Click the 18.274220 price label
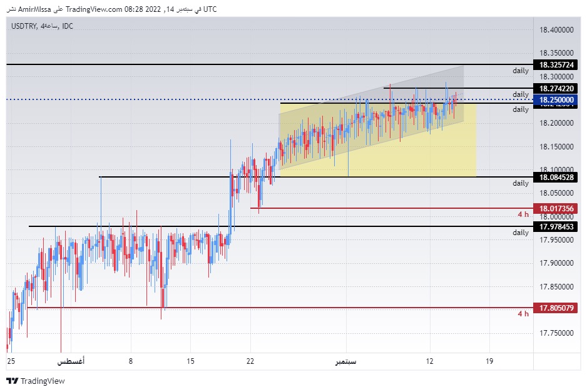Viewport: 587px width, 392px height. [556, 88]
